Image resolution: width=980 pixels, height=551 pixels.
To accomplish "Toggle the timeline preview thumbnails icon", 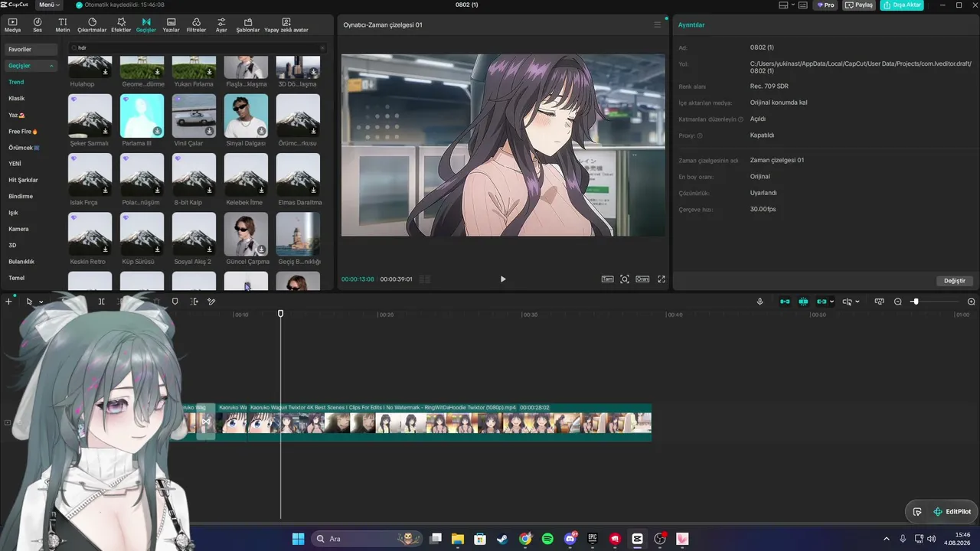I will tap(879, 302).
